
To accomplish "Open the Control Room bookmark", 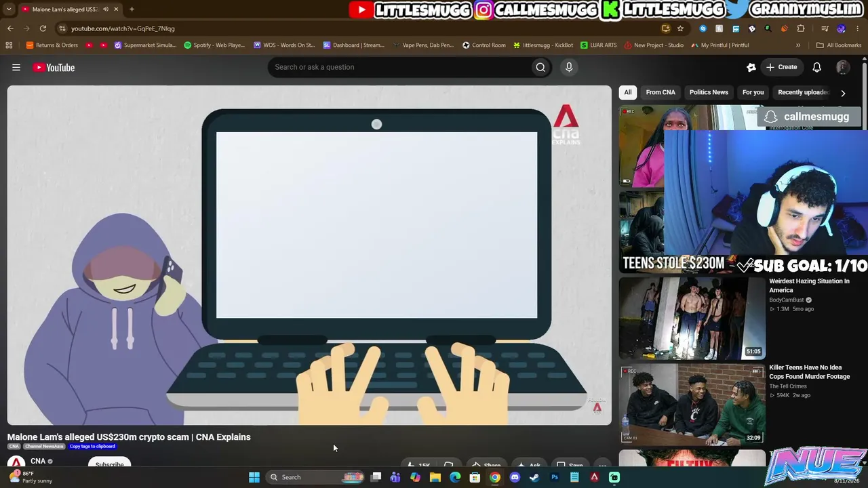I will pos(484,45).
